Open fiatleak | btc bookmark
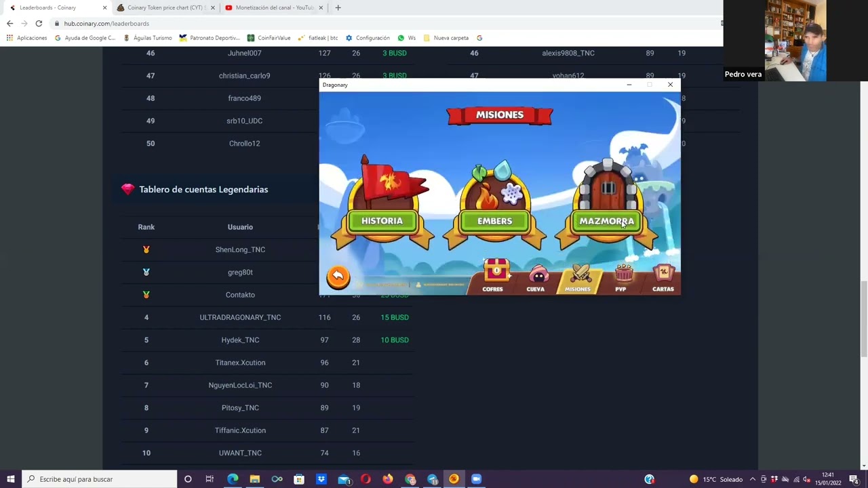Viewport: 868px width, 488px height. click(318, 38)
